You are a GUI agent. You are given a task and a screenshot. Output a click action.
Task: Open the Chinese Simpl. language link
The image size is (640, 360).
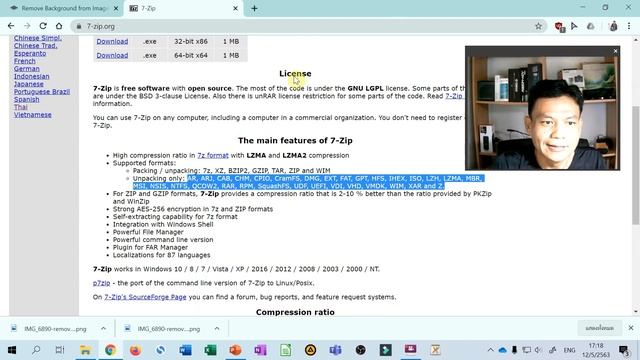[38, 38]
